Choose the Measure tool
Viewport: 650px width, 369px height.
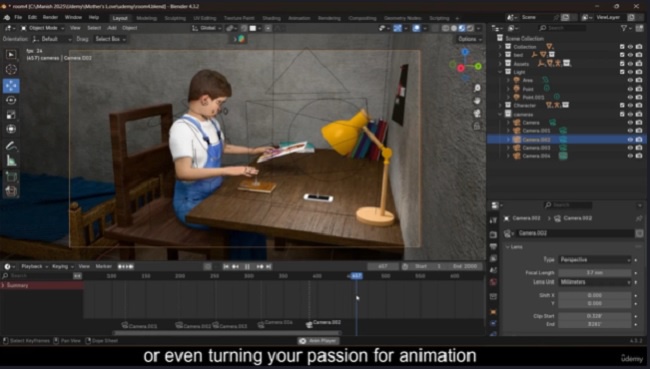coord(11,160)
